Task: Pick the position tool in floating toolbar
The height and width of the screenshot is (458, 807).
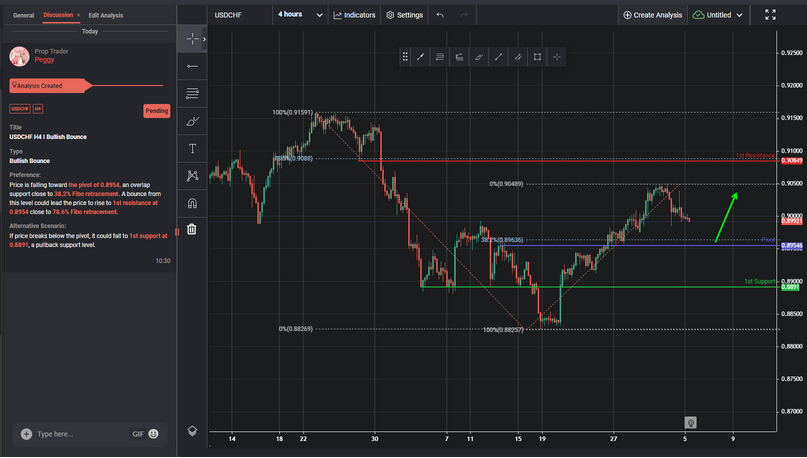Action: [459, 57]
